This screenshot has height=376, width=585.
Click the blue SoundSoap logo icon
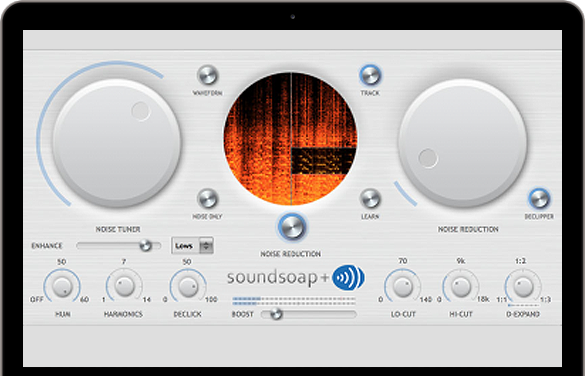349,278
